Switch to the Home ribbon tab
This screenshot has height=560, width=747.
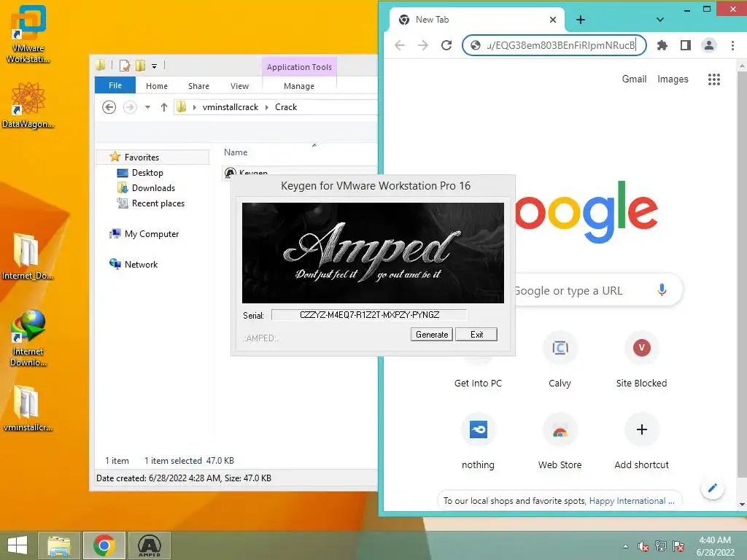(x=157, y=86)
